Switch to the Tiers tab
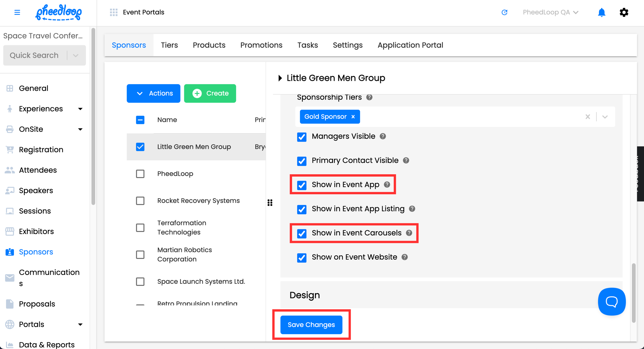Screen dimensions: 644x349 [x=169, y=45]
